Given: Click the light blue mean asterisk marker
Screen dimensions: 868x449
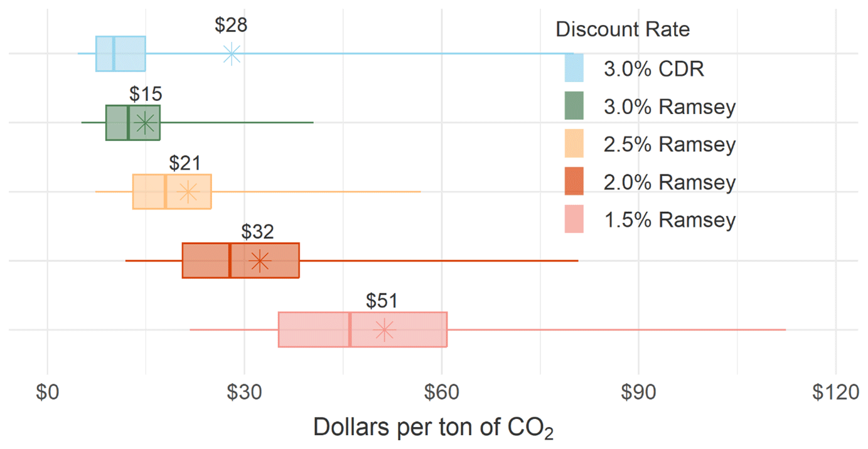Looking at the screenshot, I should tap(232, 55).
